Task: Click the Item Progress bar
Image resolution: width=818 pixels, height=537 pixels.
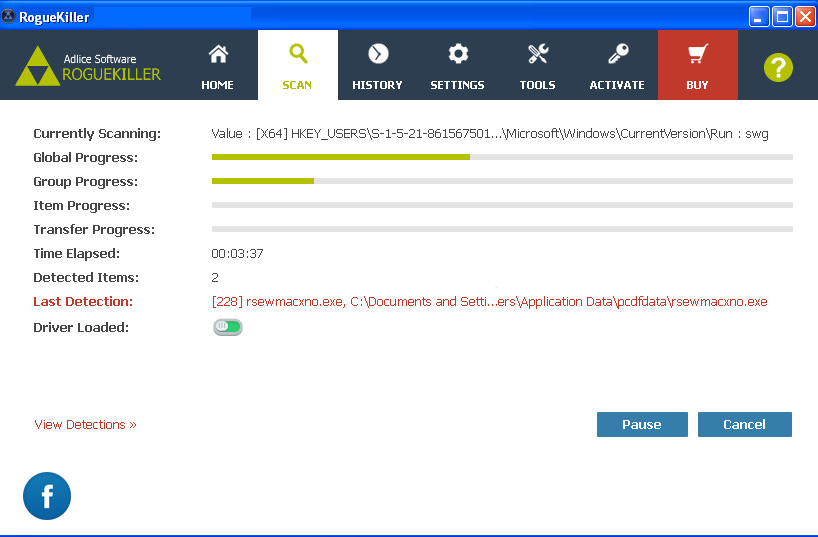Action: [x=502, y=205]
